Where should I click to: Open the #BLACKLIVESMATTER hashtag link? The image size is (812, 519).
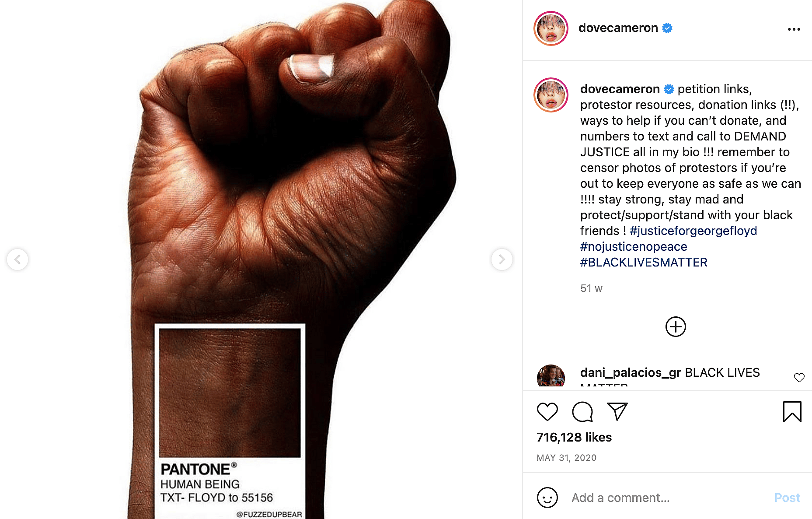pos(644,262)
